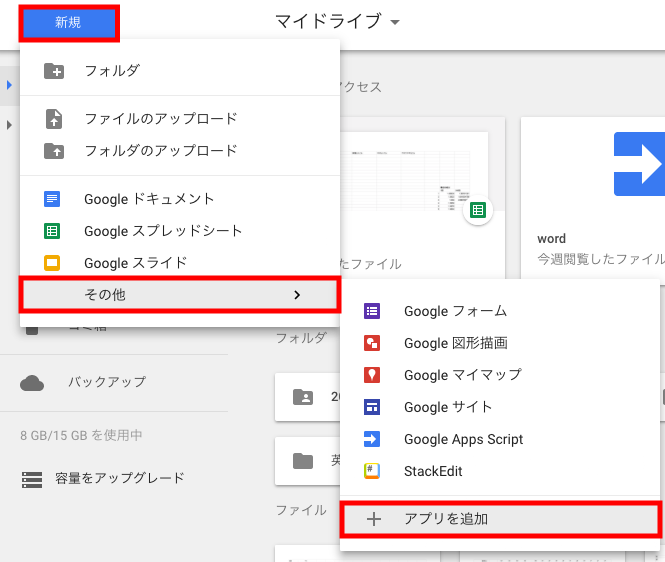Click the その他 label

click(105, 295)
